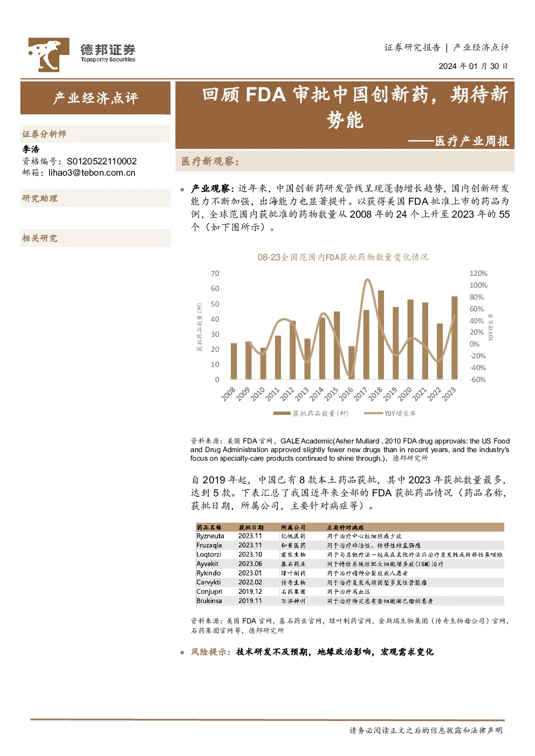Click the 2008 year label on chart axis
The width and height of the screenshot is (535, 756).
point(229,394)
